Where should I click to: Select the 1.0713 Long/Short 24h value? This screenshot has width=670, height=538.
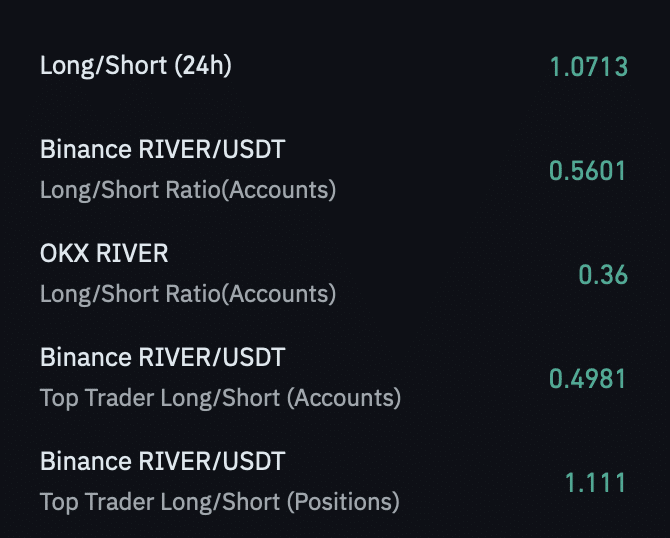[x=588, y=67]
